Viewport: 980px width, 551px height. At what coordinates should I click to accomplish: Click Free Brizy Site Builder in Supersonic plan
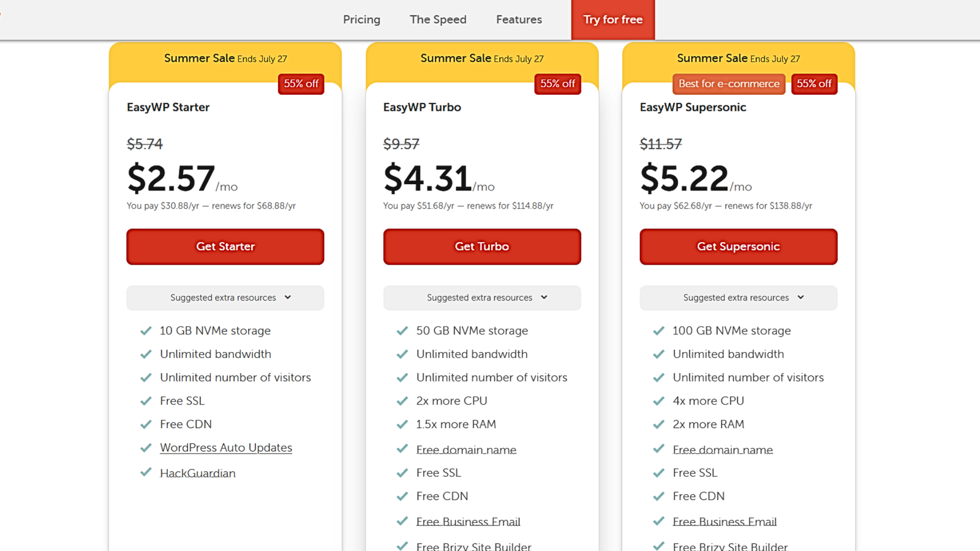[730, 546]
